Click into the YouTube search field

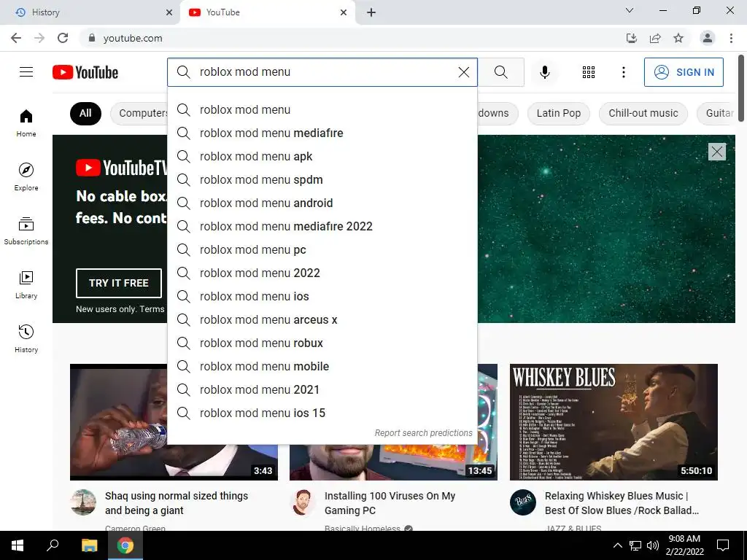tap(324, 72)
